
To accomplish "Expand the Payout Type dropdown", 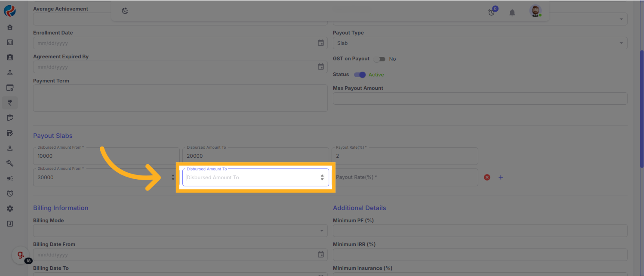I will point(480,43).
